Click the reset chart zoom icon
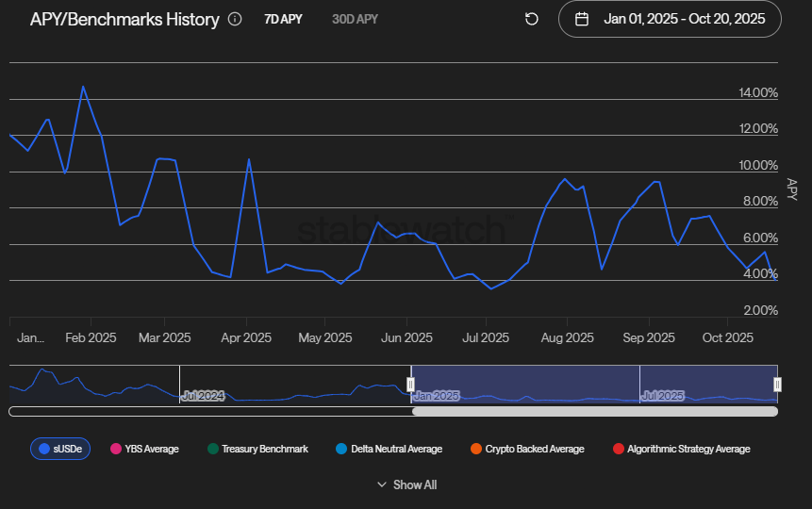The height and width of the screenshot is (509, 812). click(x=532, y=19)
